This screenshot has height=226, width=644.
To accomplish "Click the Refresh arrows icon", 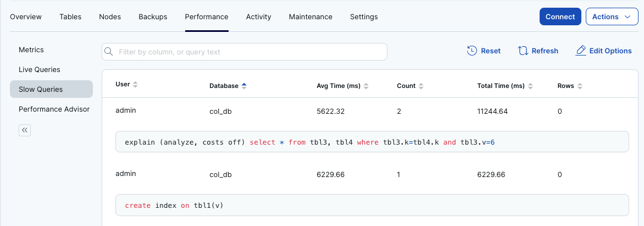I will coord(523,51).
